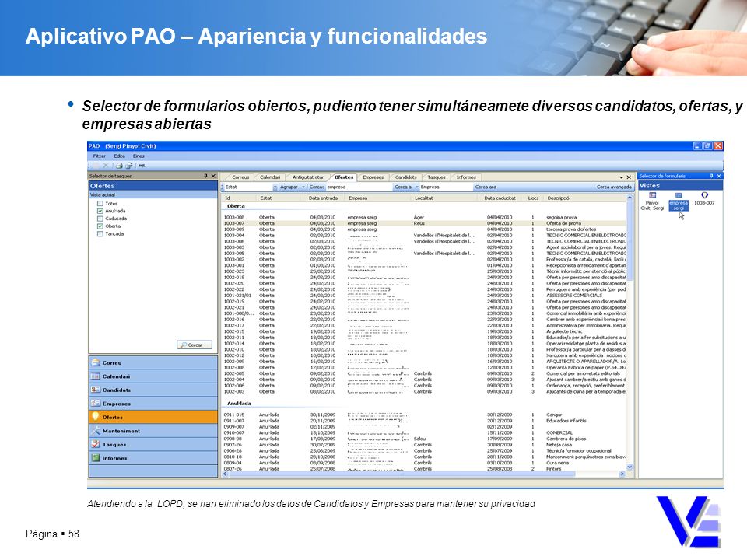The width and height of the screenshot is (747, 560).
Task: Open the Cerca a dropdown
Action: (x=417, y=187)
